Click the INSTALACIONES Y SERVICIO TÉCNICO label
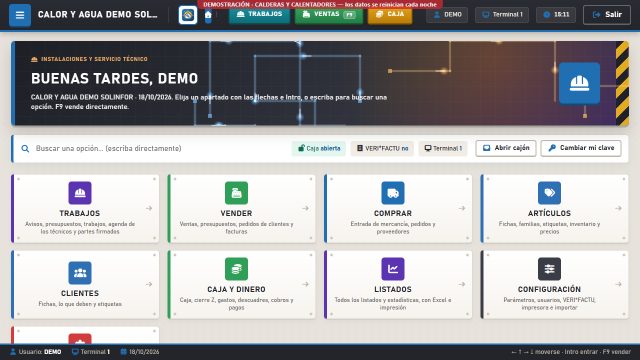The width and height of the screenshot is (640, 360). pos(89,59)
